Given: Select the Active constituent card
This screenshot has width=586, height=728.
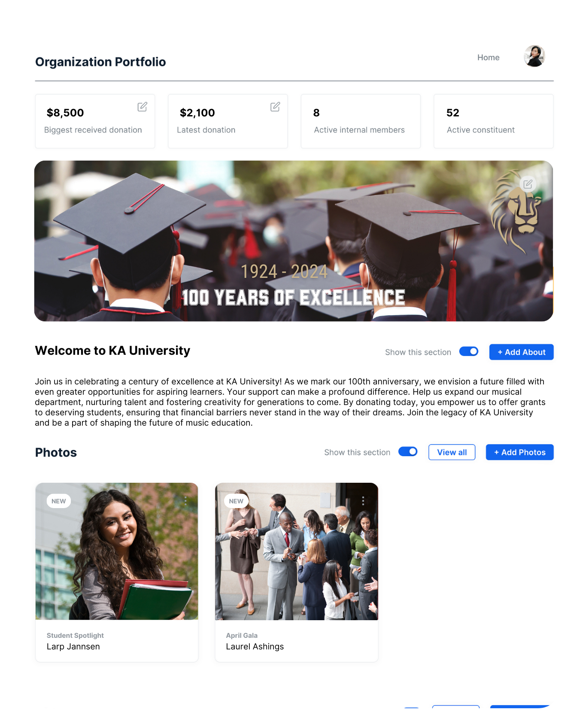Looking at the screenshot, I should click(494, 121).
